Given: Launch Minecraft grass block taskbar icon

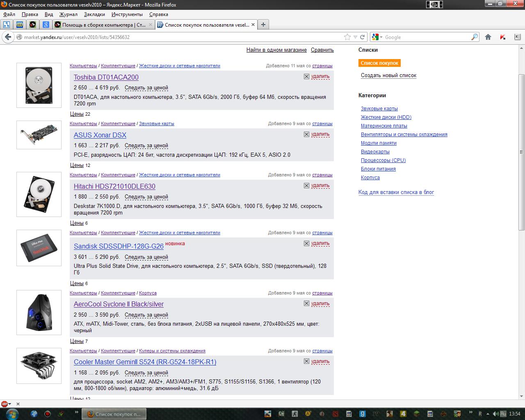Looking at the screenshot, I should click(416, 414).
